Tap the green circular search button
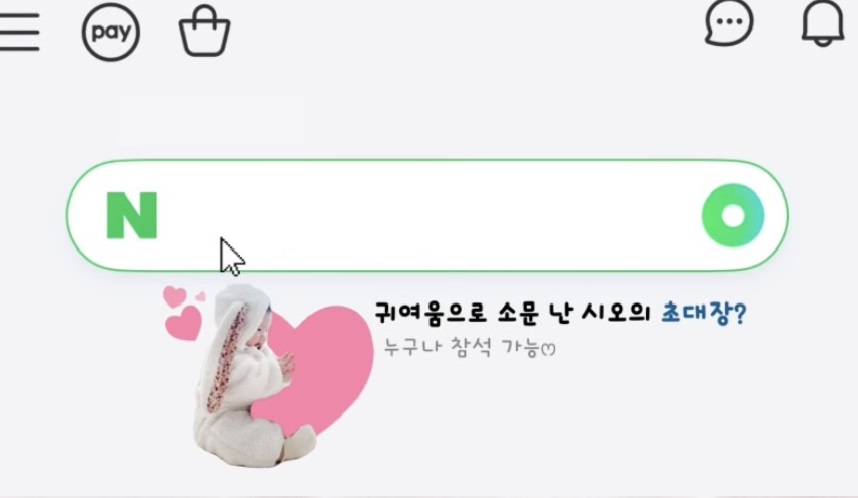858x498 pixels. tap(733, 215)
